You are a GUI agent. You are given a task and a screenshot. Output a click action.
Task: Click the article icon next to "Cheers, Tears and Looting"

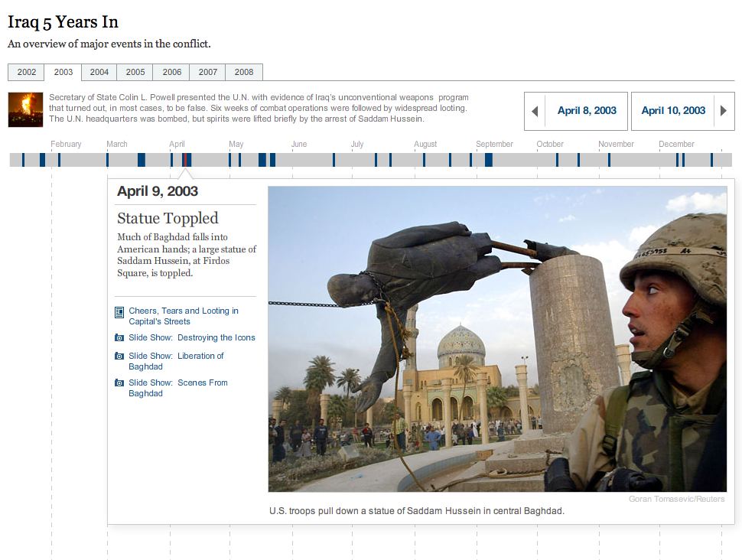[x=119, y=312]
